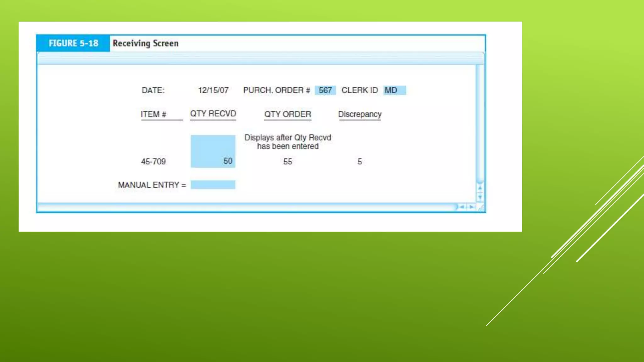Click the Manual Entry input field
This screenshot has width=644, height=362.
pyautogui.click(x=213, y=185)
